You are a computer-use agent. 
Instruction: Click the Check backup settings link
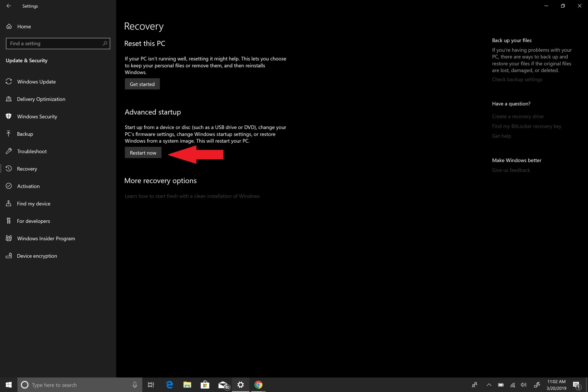click(517, 79)
